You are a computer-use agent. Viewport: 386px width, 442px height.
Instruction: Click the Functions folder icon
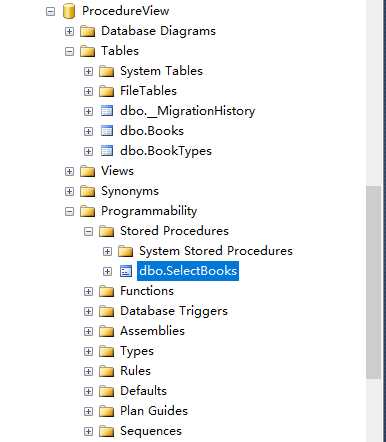(107, 291)
